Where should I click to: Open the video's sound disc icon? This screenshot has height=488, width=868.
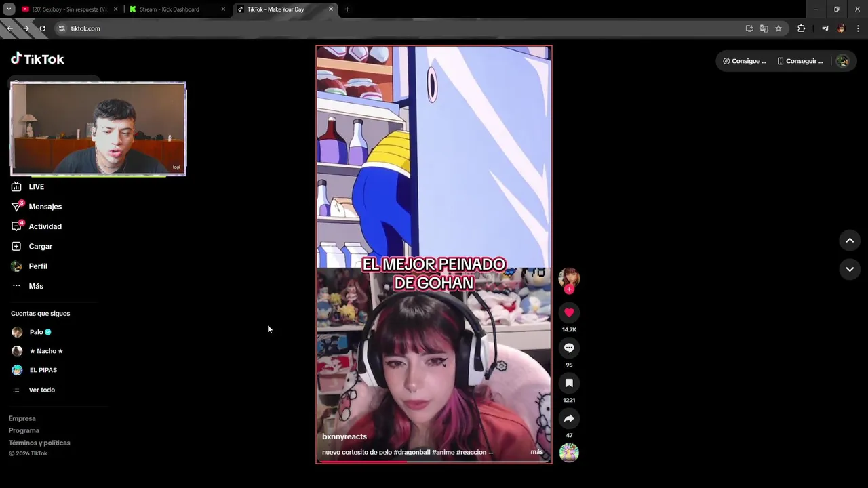[x=569, y=453]
